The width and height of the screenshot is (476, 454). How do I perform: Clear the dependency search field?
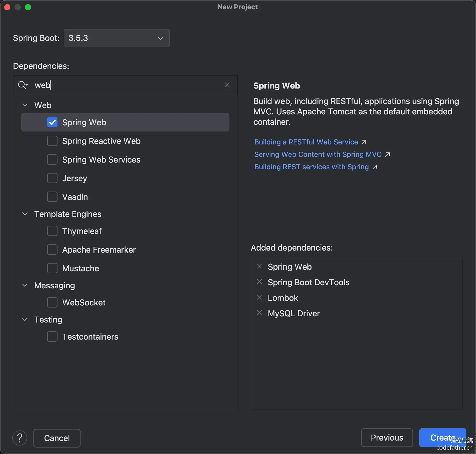pos(227,85)
